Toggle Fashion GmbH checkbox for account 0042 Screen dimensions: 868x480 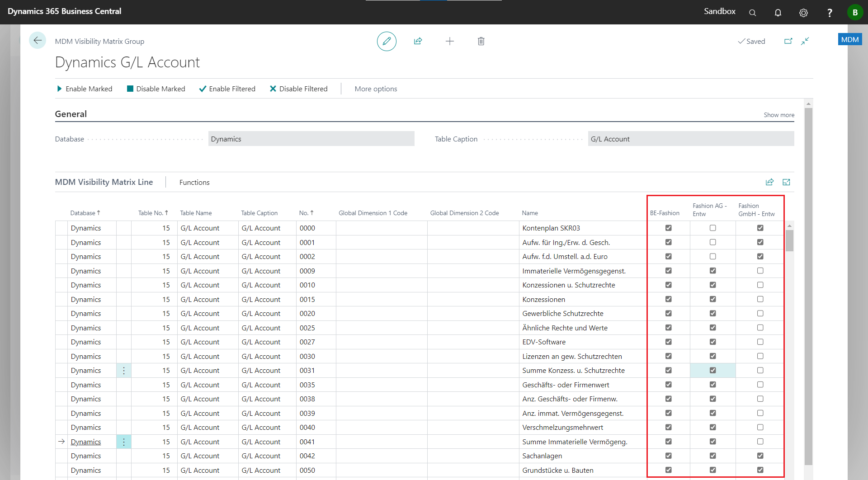click(x=760, y=456)
